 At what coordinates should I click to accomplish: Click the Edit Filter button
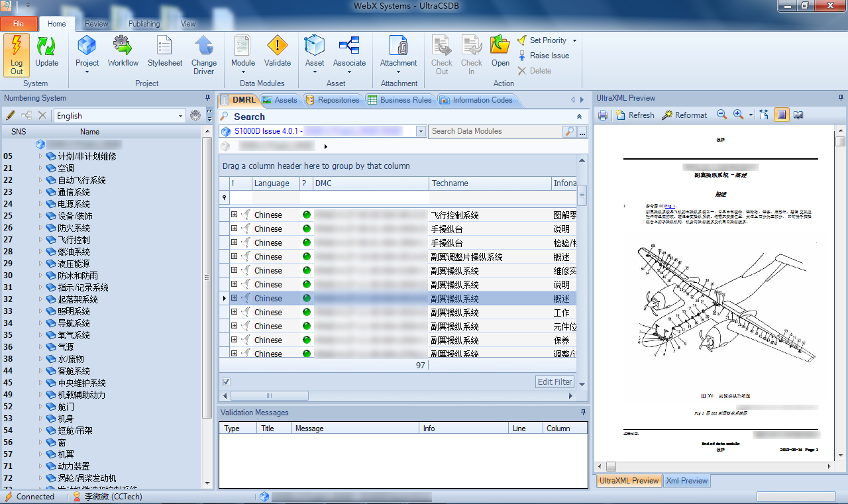tap(555, 382)
